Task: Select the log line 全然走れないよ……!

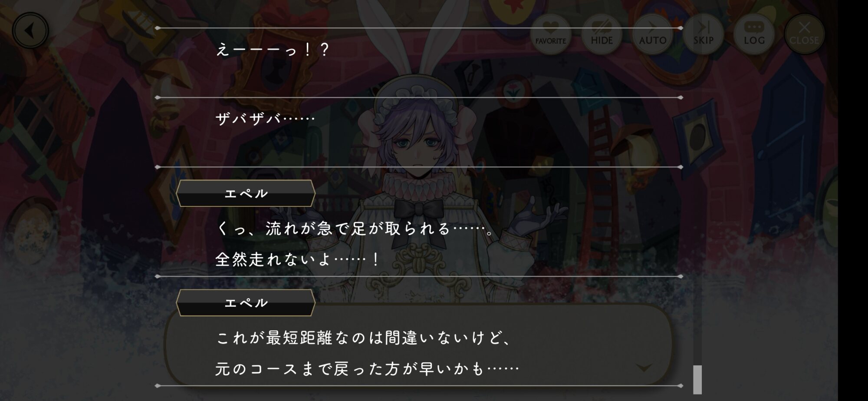Action: pos(298,259)
